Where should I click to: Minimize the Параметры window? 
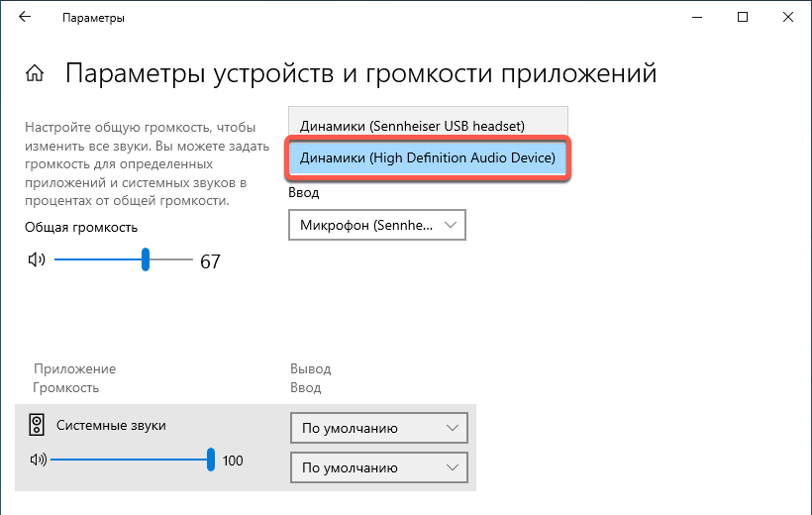[x=696, y=18]
